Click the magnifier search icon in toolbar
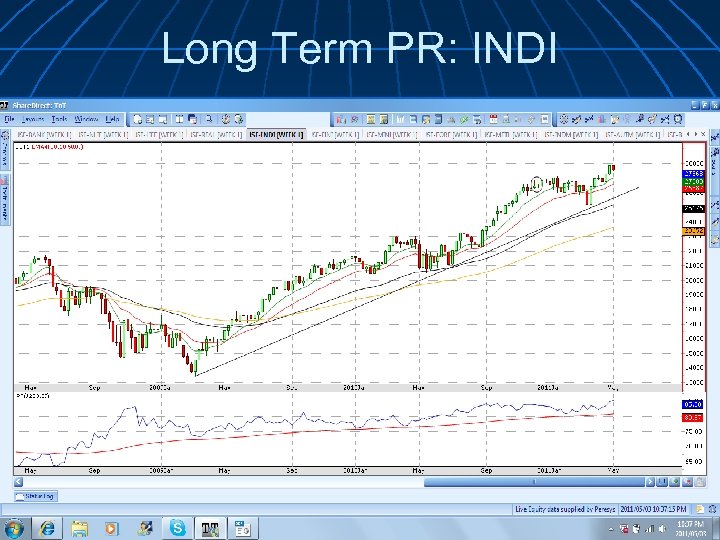The width and height of the screenshot is (720, 540). pos(209,119)
